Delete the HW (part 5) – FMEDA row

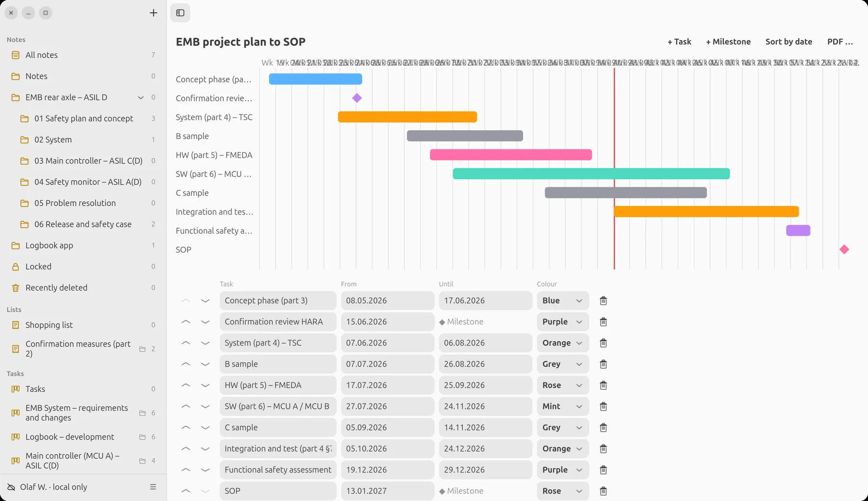[603, 385]
